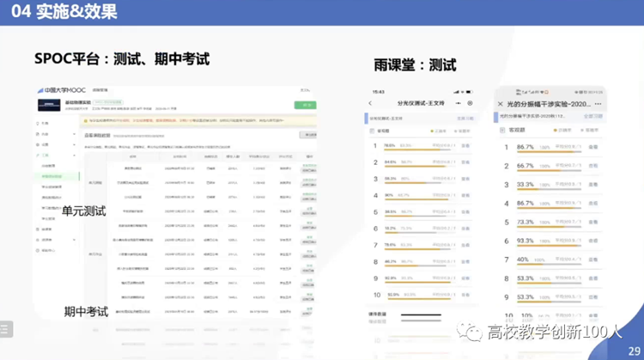This screenshot has height=360, width=644.
Task: Close the 光的分振幅干涉实验 page with X
Action: [500, 103]
